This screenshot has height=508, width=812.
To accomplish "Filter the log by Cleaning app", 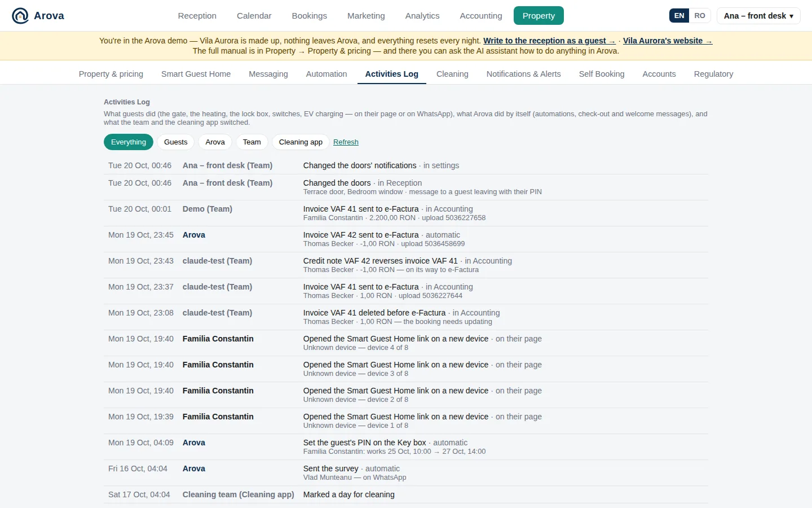I will pos(301,142).
